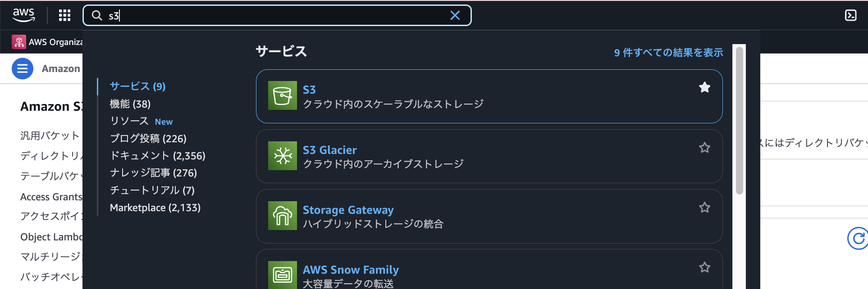Click the S3 Glacier snowflake icon

(283, 156)
